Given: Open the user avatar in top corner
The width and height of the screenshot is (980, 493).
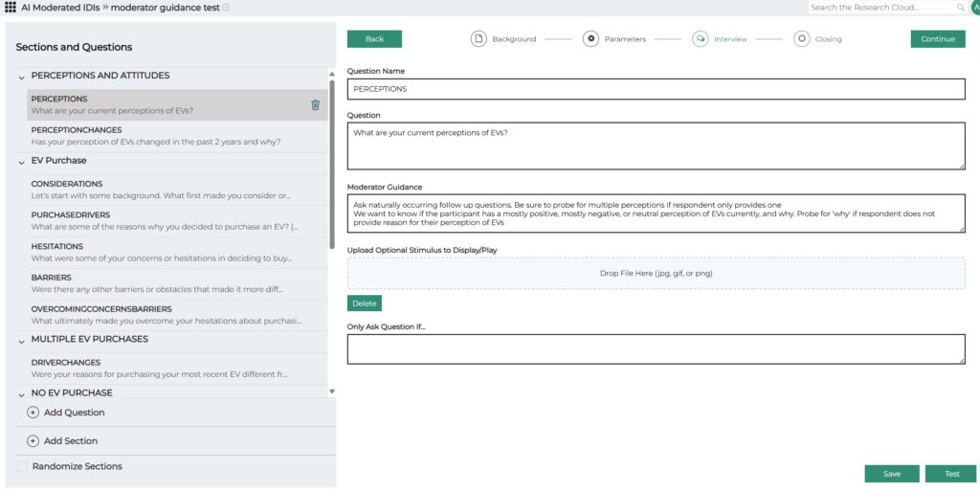Looking at the screenshot, I should (x=975, y=8).
